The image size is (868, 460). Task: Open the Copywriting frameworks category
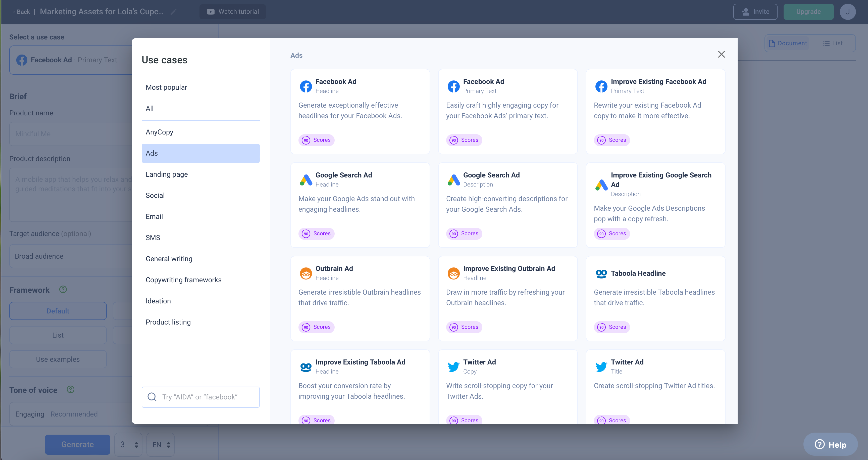183,280
